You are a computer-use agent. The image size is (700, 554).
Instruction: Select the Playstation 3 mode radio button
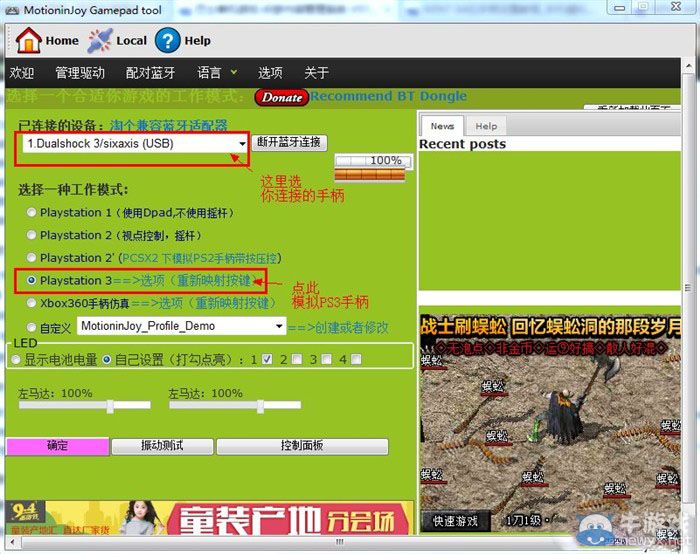click(31, 280)
